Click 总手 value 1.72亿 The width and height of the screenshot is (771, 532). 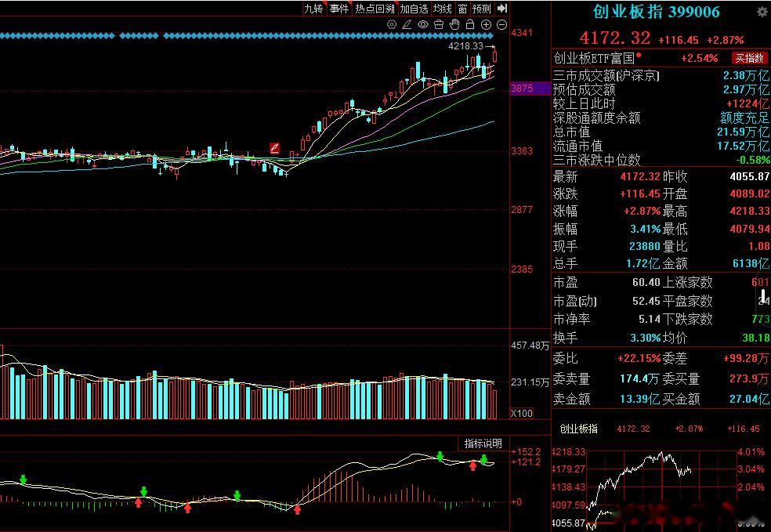tap(642, 263)
